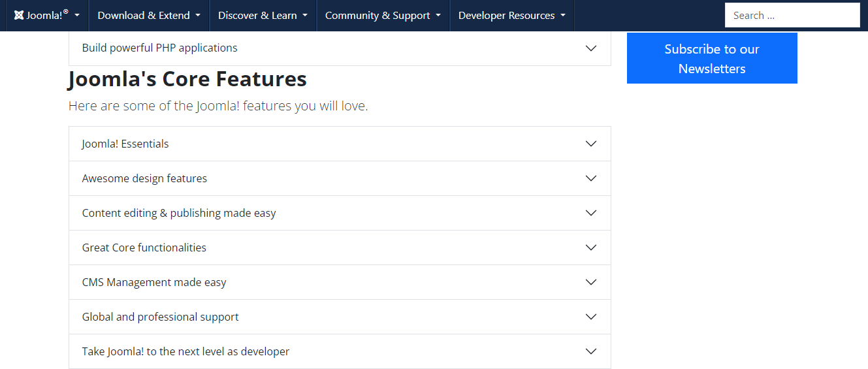
Task: Expand the Joomla! Essentials accordion label
Action: pos(125,144)
